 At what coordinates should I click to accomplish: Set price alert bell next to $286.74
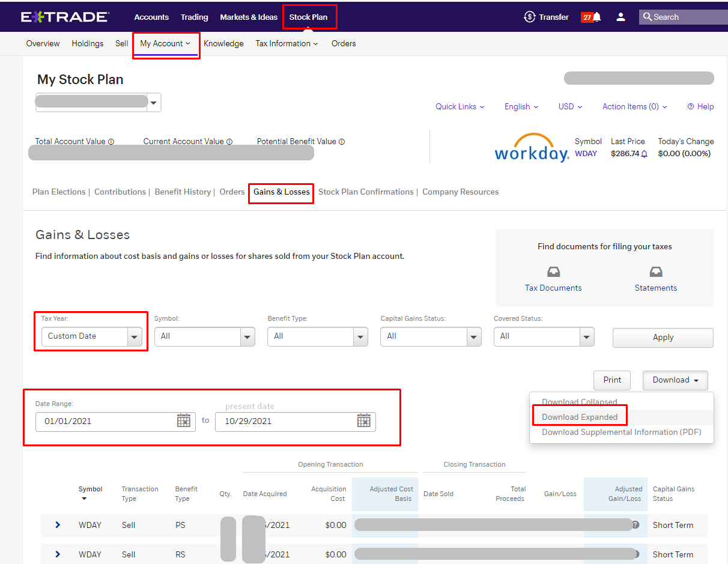pyautogui.click(x=645, y=154)
